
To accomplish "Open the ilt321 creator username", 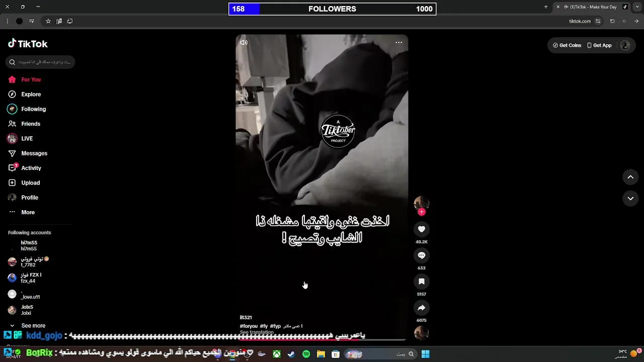I will pos(246,318).
